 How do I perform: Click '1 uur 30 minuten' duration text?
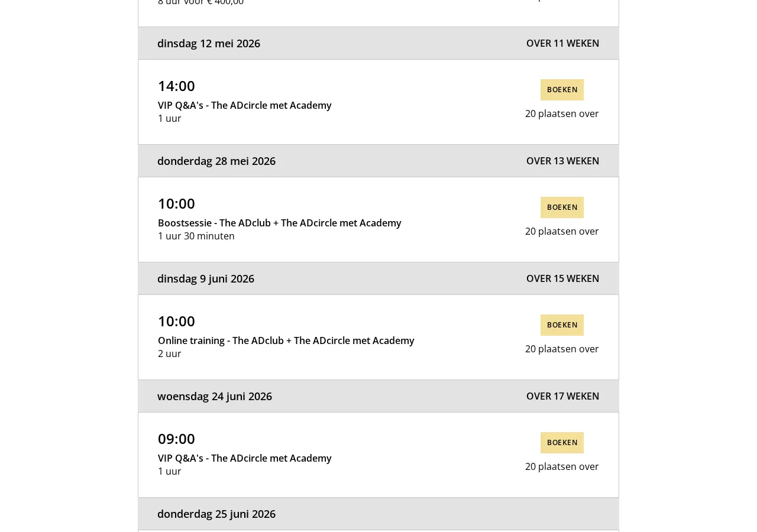(x=196, y=236)
